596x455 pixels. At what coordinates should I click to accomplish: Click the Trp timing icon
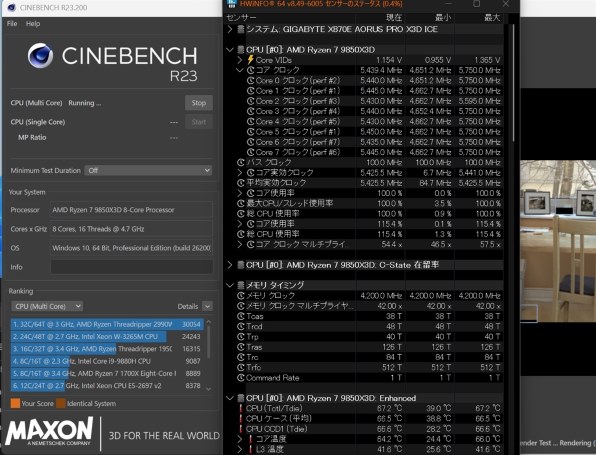pyautogui.click(x=241, y=337)
